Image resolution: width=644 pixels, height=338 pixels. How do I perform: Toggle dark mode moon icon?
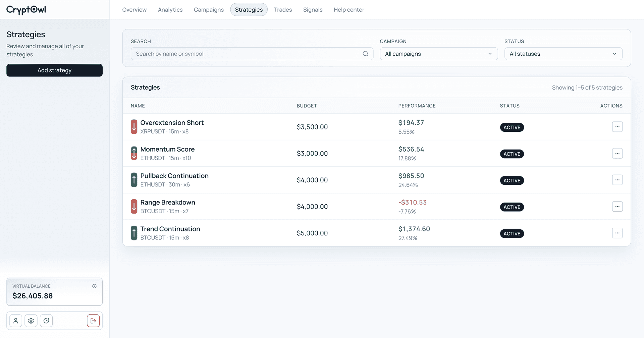[46, 321]
